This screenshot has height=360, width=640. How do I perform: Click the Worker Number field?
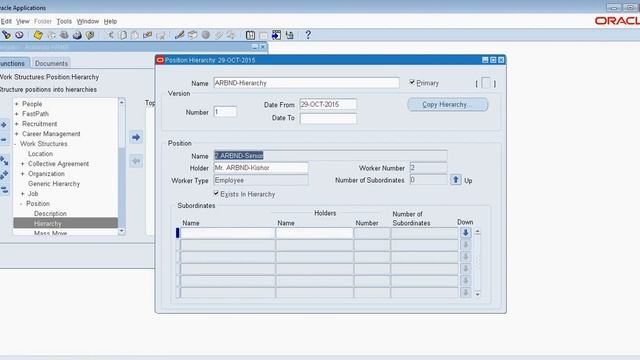428,168
